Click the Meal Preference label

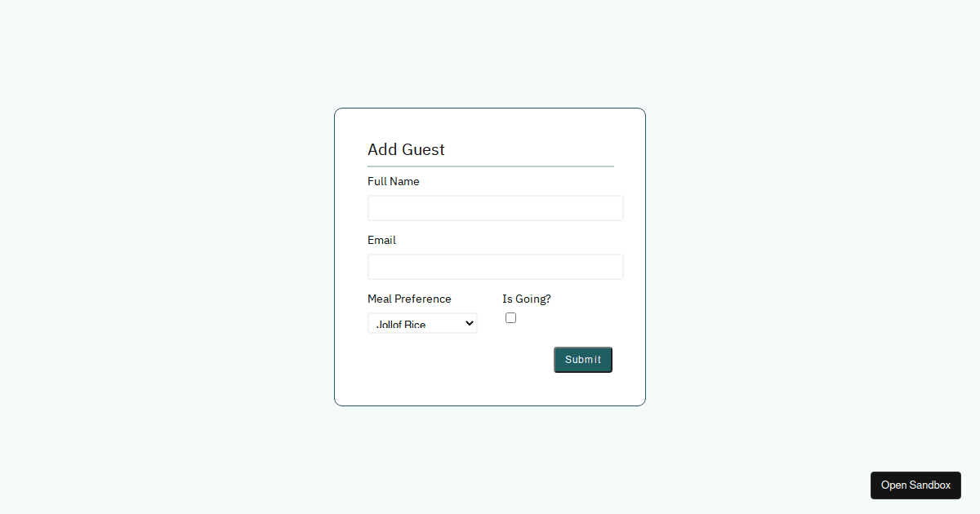click(x=409, y=299)
